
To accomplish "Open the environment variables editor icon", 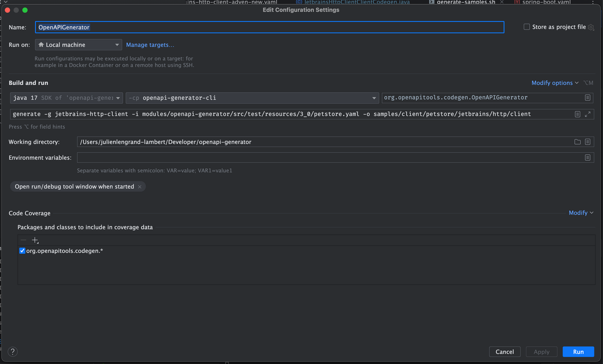I will [587, 157].
